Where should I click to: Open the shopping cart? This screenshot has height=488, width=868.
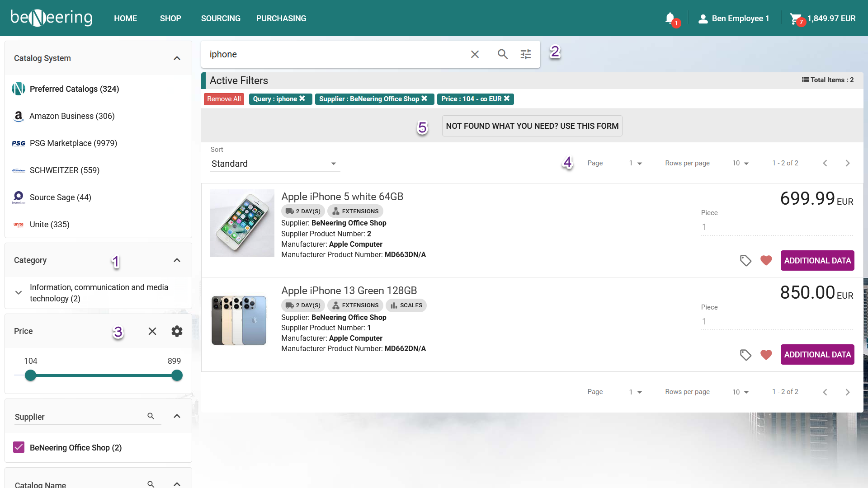pyautogui.click(x=795, y=19)
